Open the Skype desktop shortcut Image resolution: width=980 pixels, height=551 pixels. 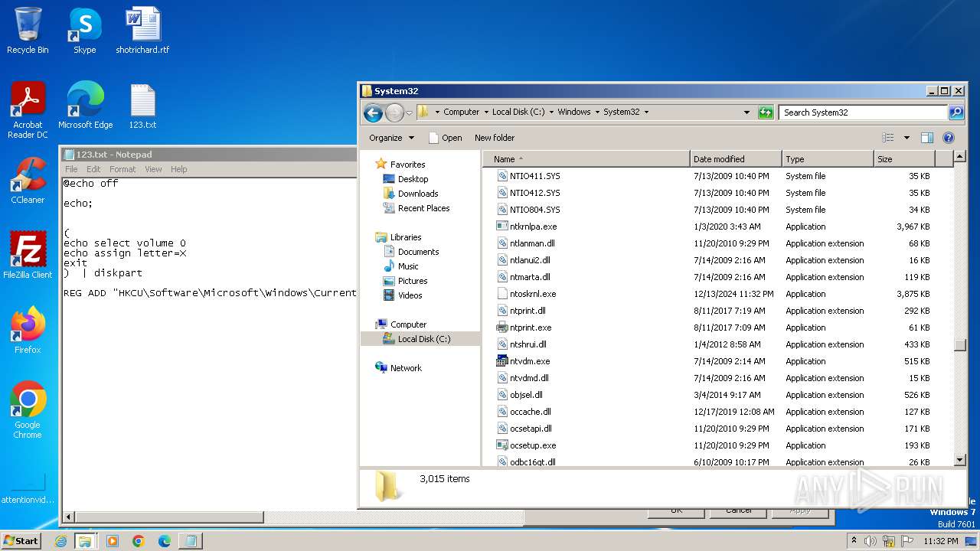coord(84,31)
